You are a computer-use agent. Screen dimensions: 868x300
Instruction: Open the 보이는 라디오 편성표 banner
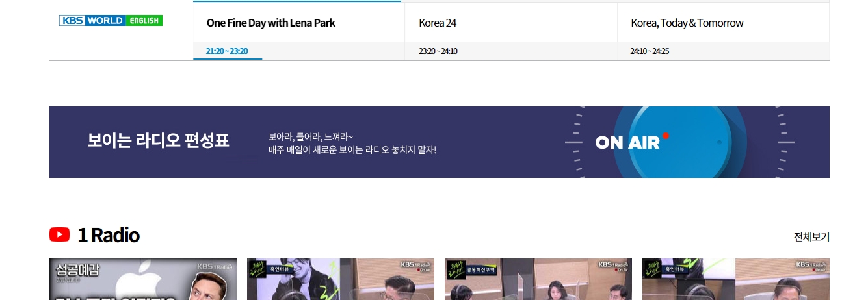(x=440, y=142)
